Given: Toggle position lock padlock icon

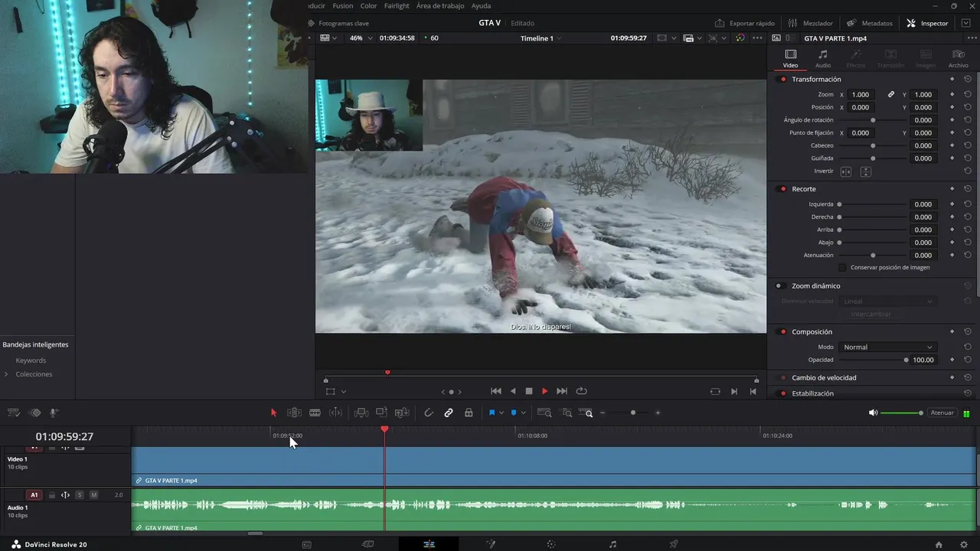Looking at the screenshot, I should pos(469,412).
